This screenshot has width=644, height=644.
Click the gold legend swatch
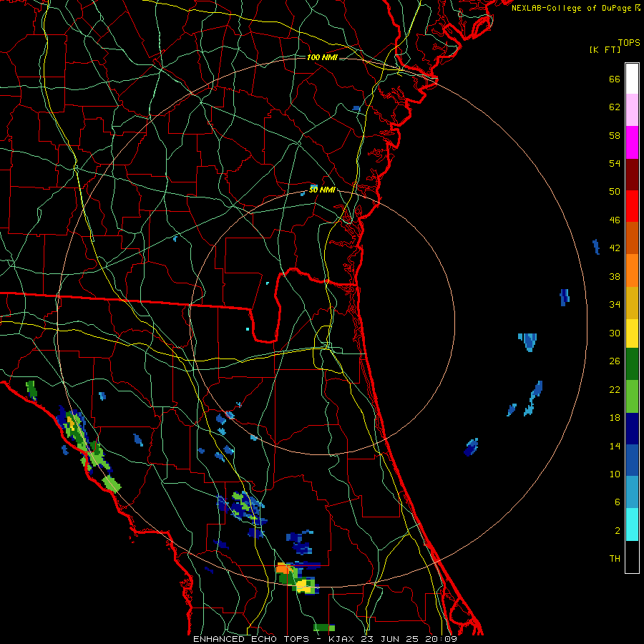pyautogui.click(x=632, y=302)
